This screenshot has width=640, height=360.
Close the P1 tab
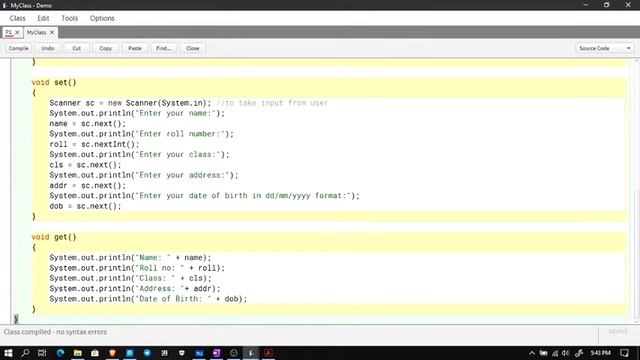tap(17, 32)
